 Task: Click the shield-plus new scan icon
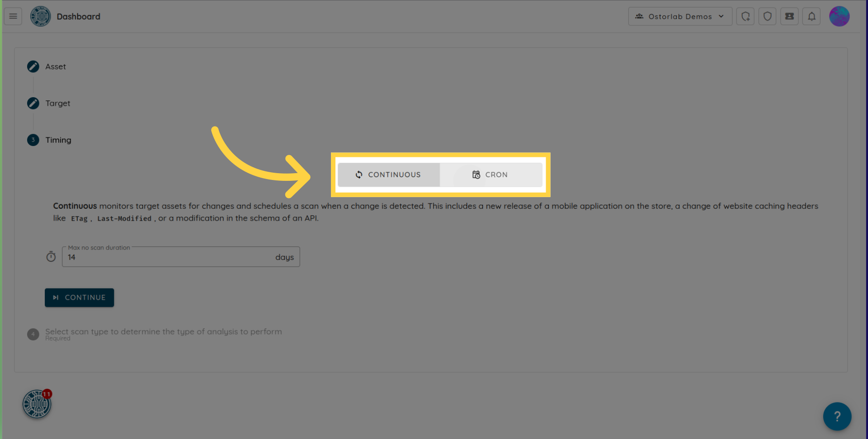point(745,16)
